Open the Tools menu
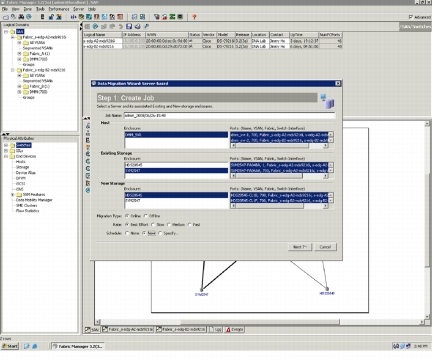434x360 pixels. (x=40, y=9)
